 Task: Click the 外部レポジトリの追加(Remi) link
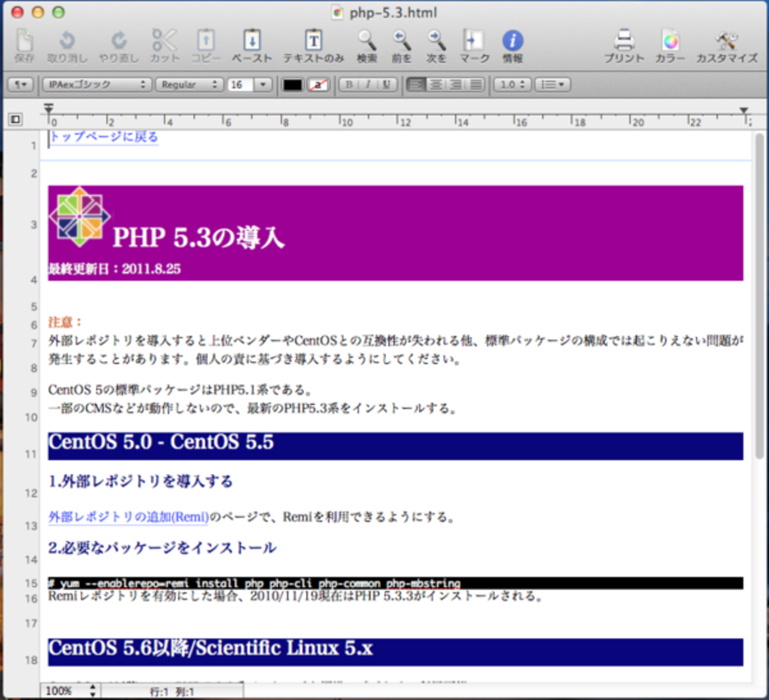coord(128,517)
